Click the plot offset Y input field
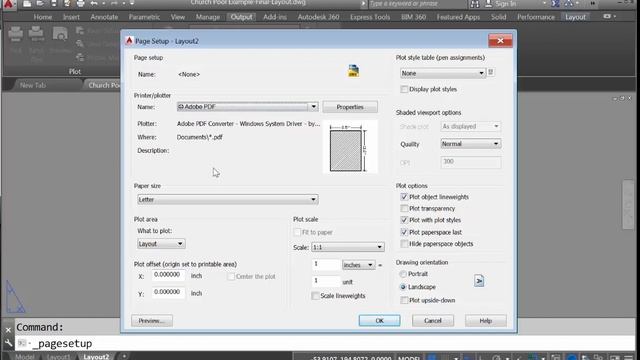The image size is (640, 360). pos(168,293)
